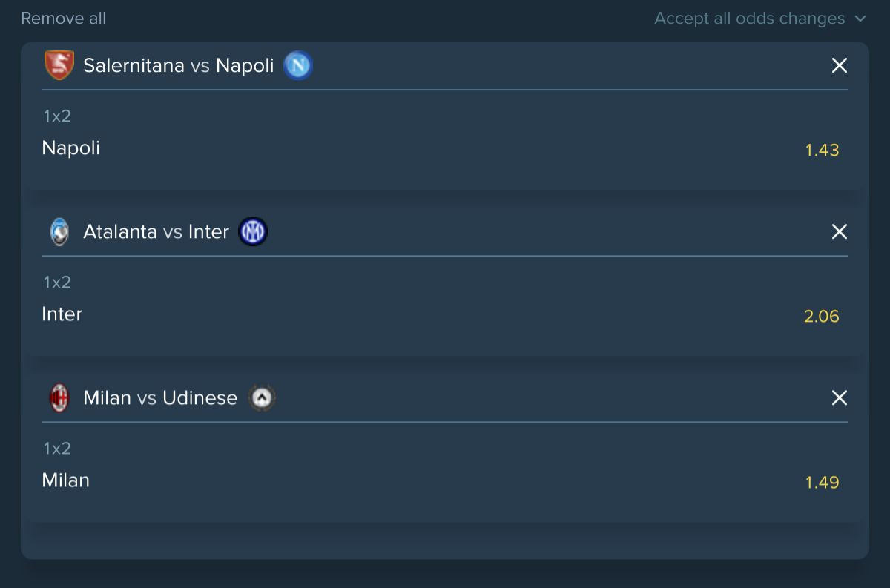Expand the odds changes chevron arrow
This screenshot has width=890, height=588.
pos(860,19)
